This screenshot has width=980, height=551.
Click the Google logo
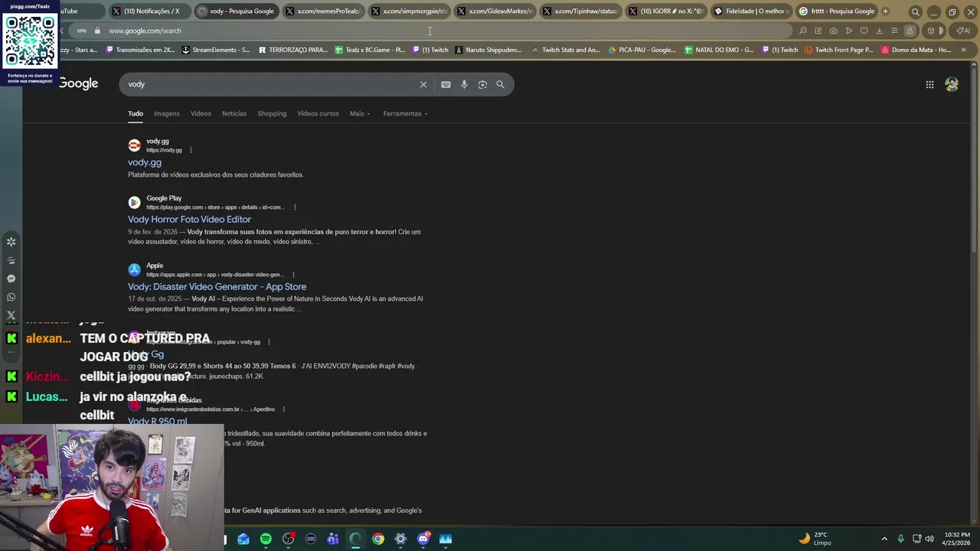[x=78, y=83]
